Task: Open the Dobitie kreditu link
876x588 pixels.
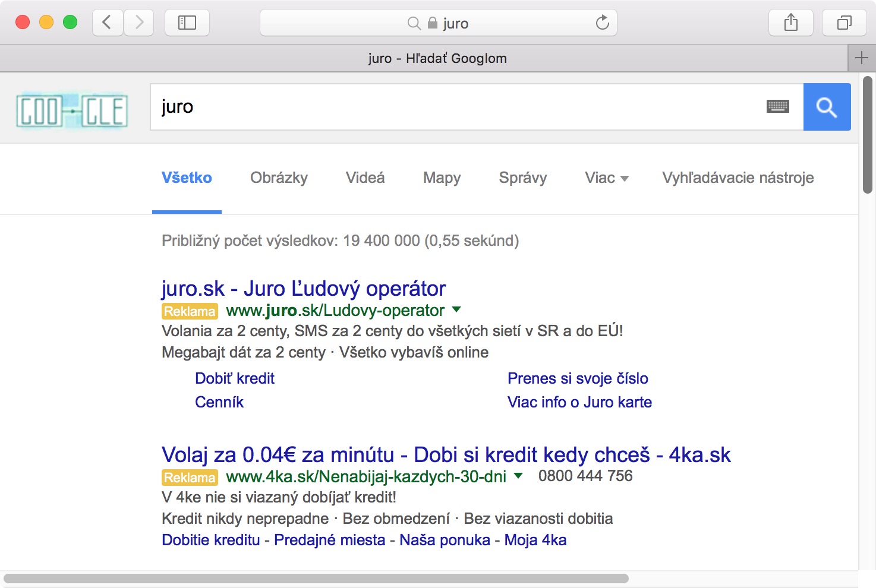Action: point(211,540)
